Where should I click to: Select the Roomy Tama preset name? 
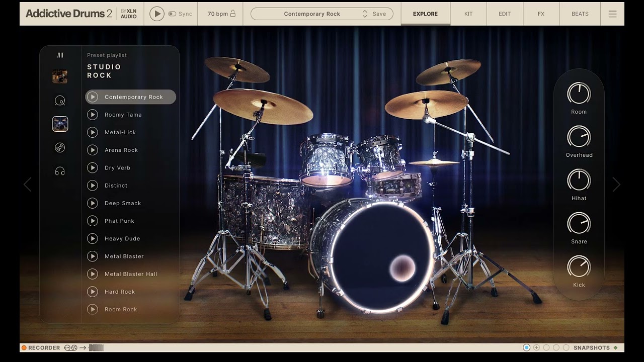[x=123, y=115]
